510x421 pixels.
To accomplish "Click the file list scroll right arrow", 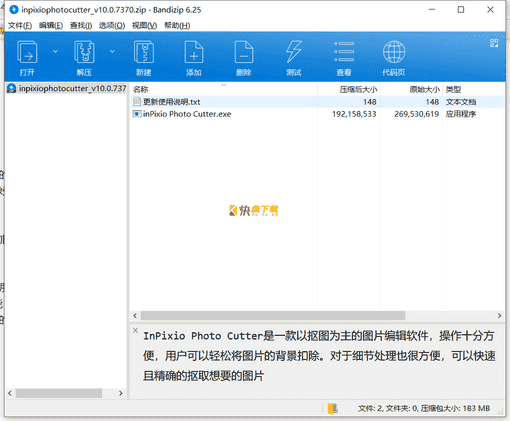I will point(499,315).
